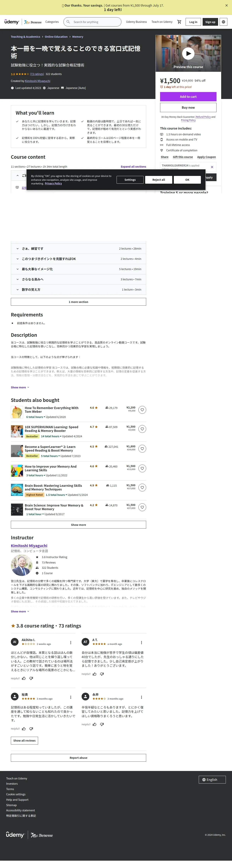Viewport: 232px width, 868px height.
Task: Thumbs down 裕貴 review
Action: pos(31,728)
